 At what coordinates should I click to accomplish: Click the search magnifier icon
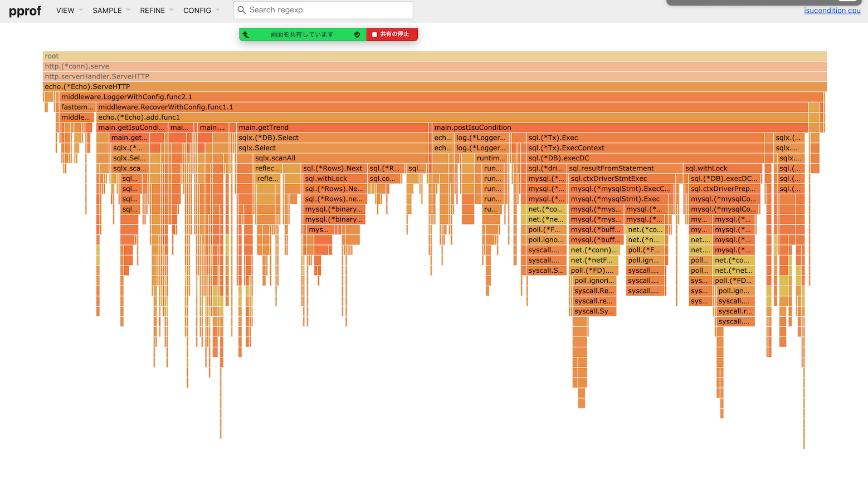(242, 10)
